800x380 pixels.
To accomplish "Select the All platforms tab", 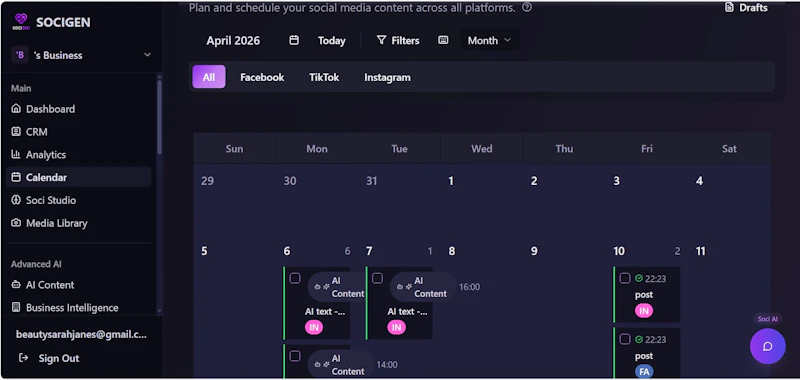I will point(209,78).
